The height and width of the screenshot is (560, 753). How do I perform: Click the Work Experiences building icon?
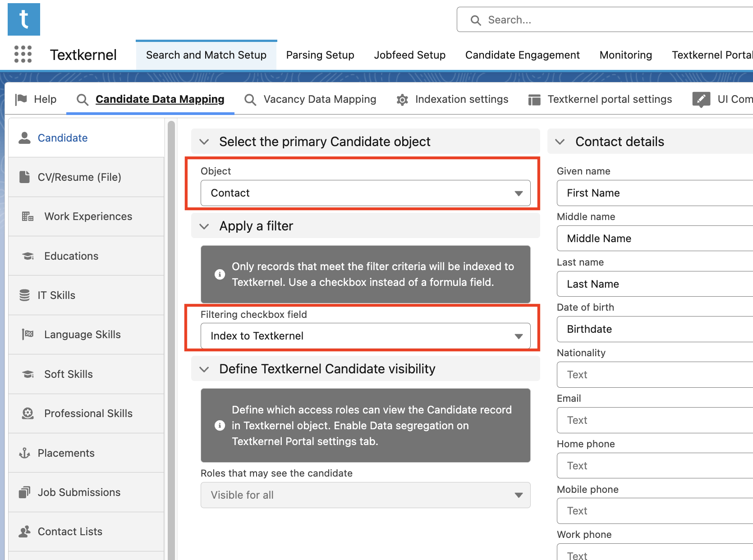click(28, 216)
